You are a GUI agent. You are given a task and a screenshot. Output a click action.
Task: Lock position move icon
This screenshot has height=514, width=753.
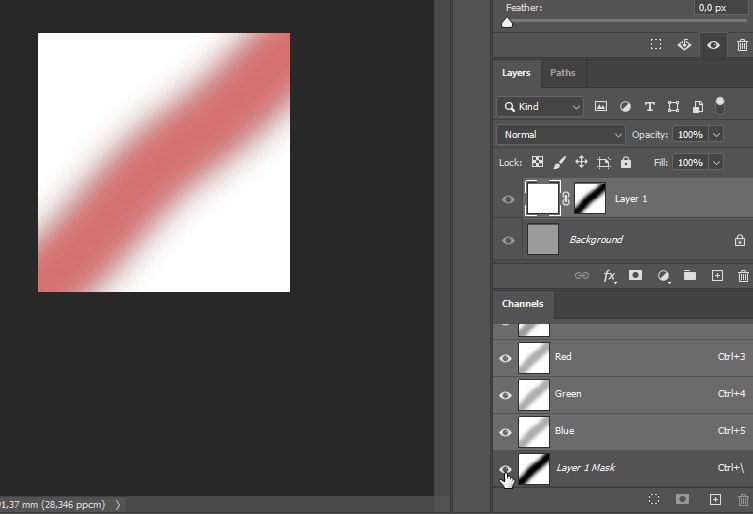pos(581,162)
